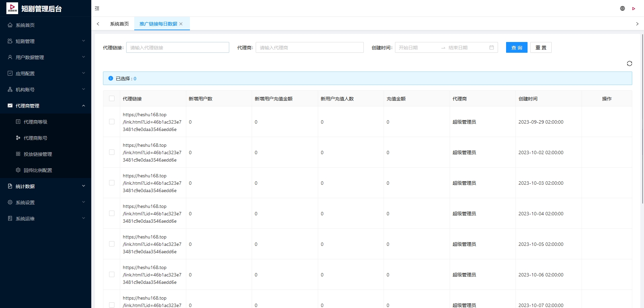Click the blue 查询 button
This screenshot has width=644, height=308.
(516, 47)
